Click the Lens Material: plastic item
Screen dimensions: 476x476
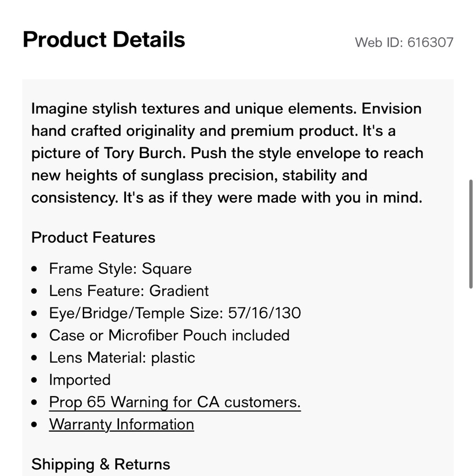point(122,357)
